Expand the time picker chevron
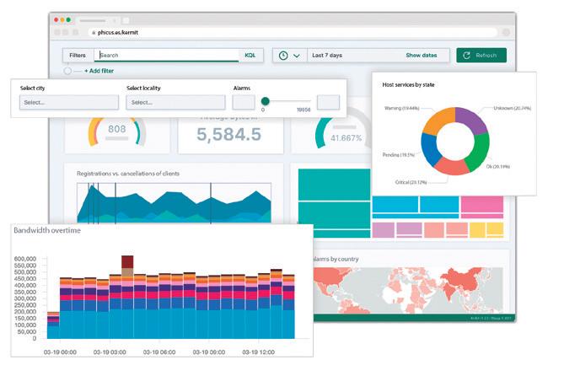The image size is (564, 392). 297,56
